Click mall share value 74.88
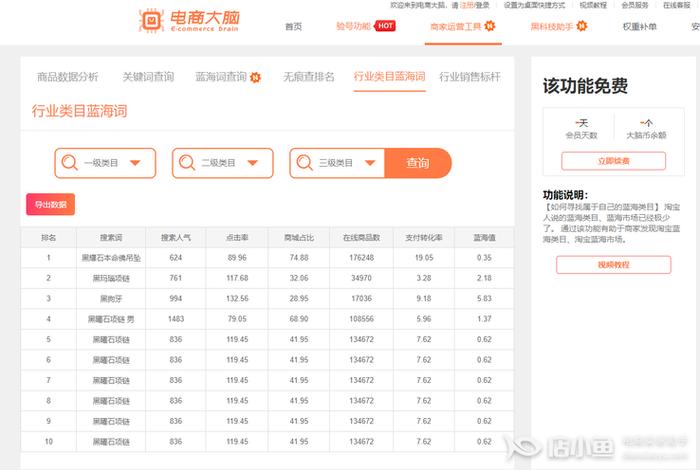Image resolution: width=700 pixels, height=470 pixels. (299, 258)
